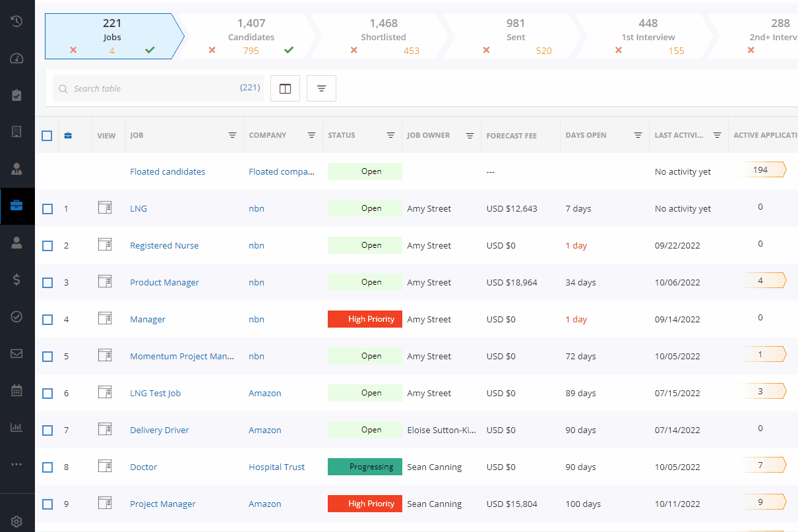Open the Days Open column filter menu
Viewport: 798px width, 532px height.
[x=638, y=135]
